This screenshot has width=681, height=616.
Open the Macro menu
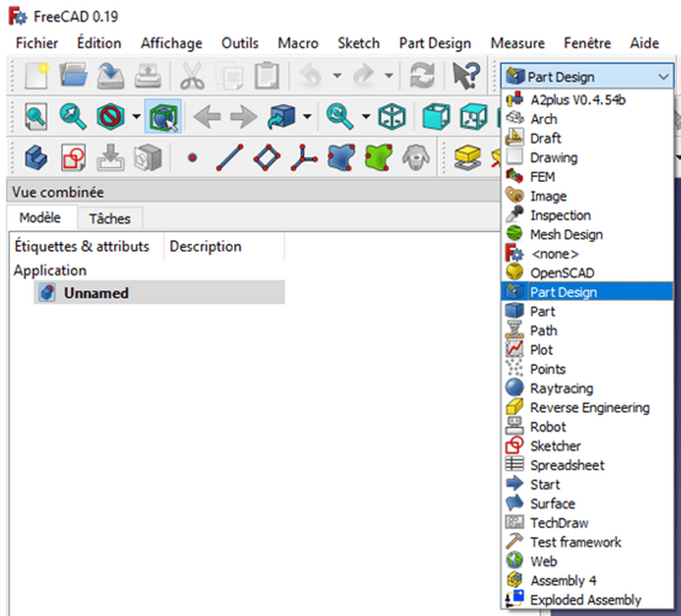pos(298,43)
